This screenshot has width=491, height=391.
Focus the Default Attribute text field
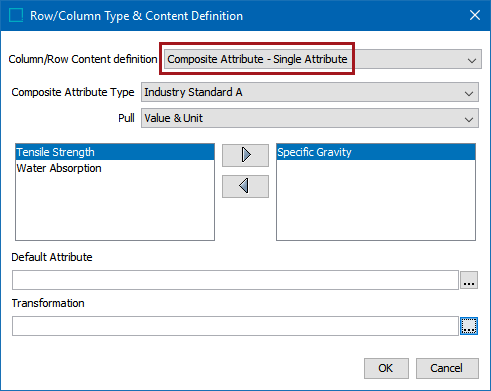point(235,280)
